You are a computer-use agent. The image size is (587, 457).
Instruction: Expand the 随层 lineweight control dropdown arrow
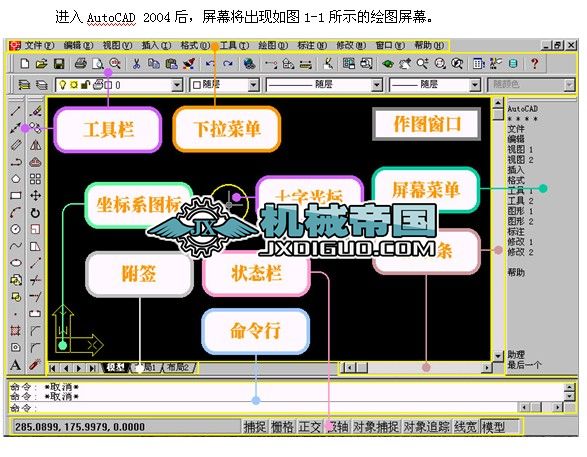click(x=475, y=85)
